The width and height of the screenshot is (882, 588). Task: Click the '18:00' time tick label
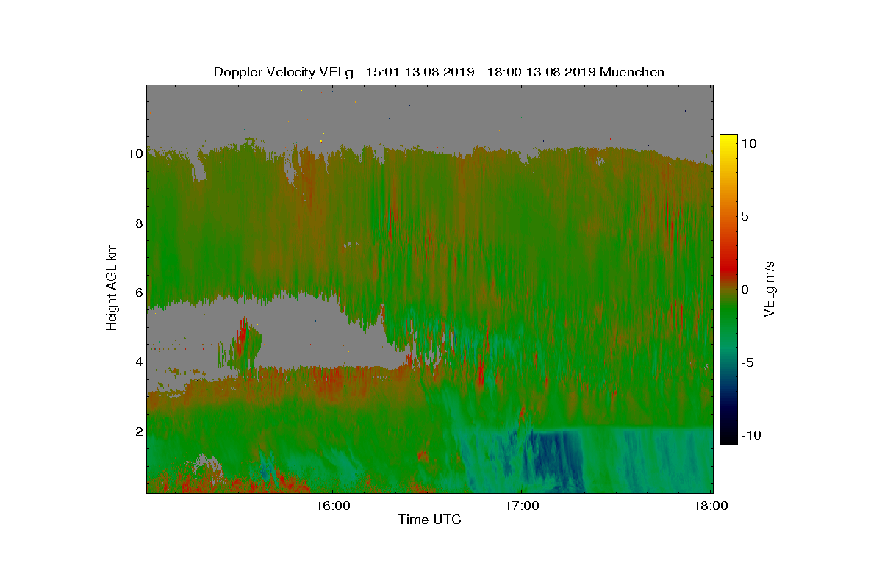click(x=711, y=506)
